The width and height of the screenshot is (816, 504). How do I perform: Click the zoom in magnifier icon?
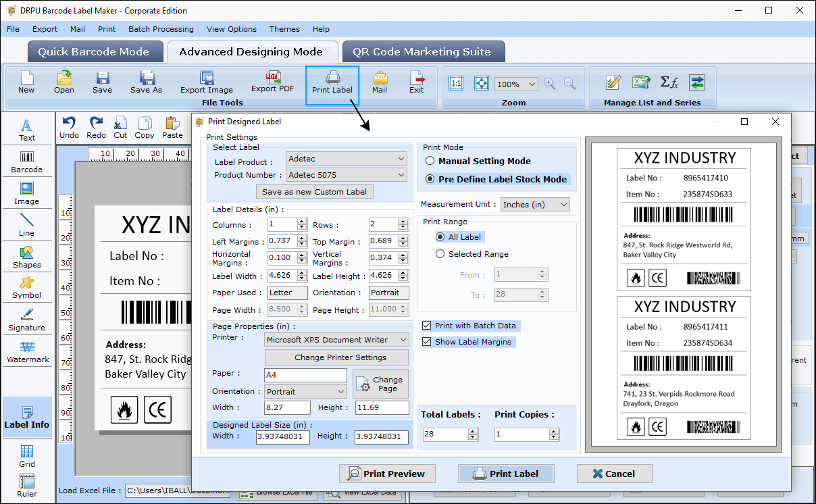[x=550, y=84]
